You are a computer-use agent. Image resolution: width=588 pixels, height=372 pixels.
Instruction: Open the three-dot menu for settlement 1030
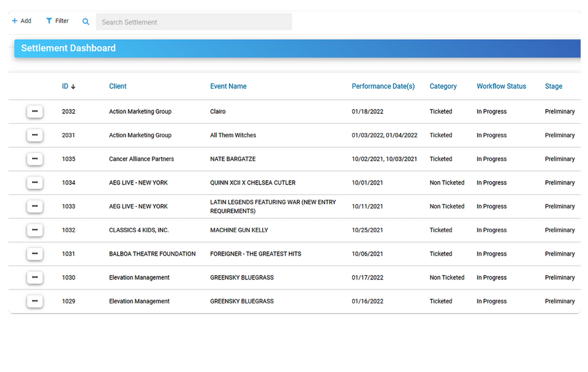pyautogui.click(x=35, y=278)
